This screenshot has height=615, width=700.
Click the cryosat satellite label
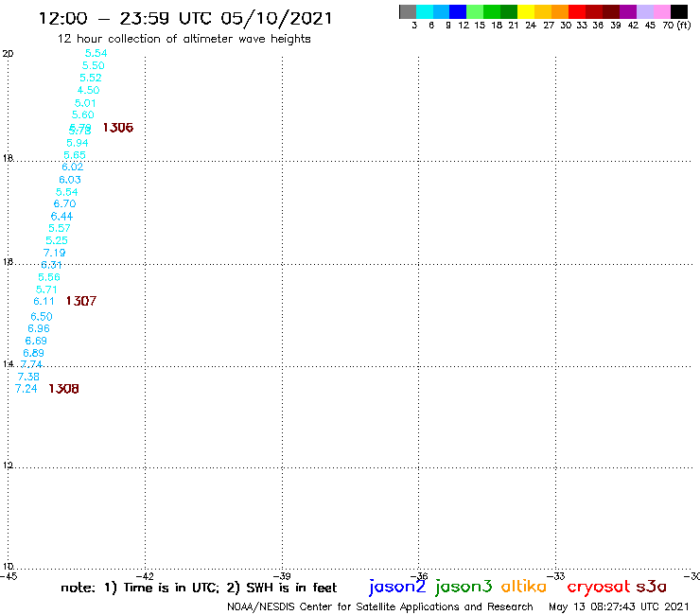click(599, 587)
